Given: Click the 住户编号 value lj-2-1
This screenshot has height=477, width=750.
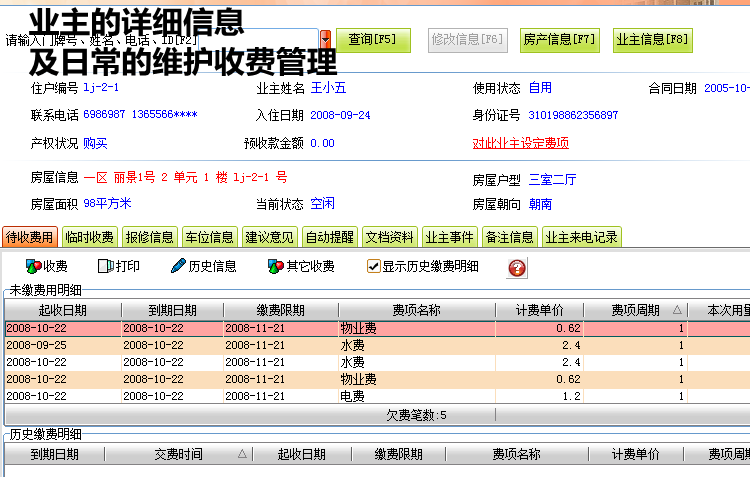Looking at the screenshot, I should (101, 88).
